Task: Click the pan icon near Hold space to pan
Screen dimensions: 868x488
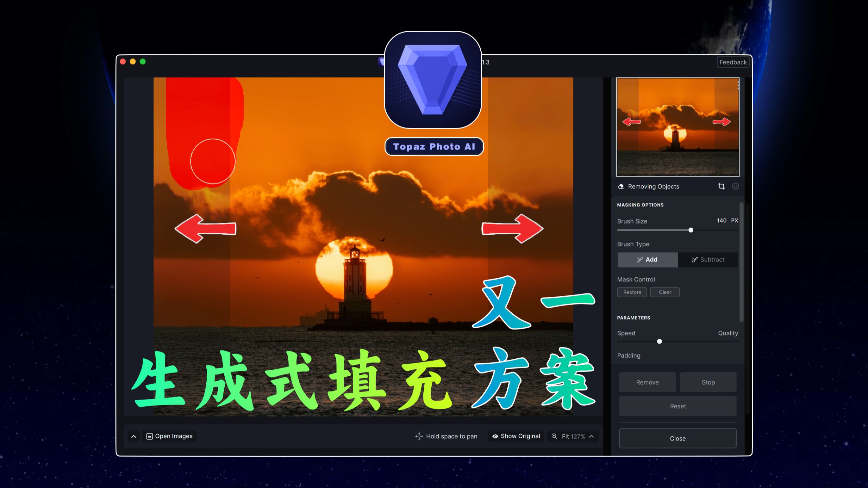Action: pos(419,436)
